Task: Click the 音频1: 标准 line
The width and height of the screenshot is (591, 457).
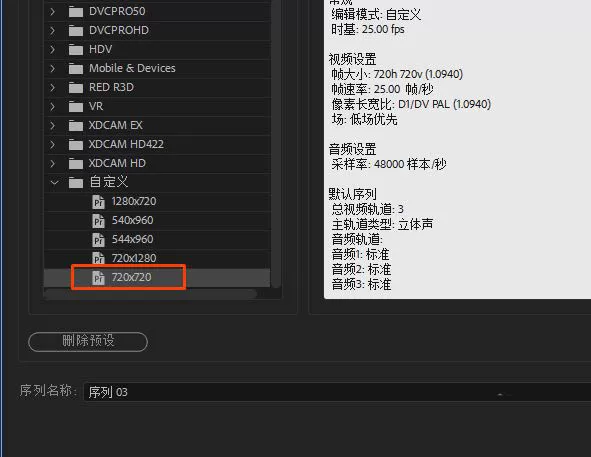Action: click(x=360, y=255)
